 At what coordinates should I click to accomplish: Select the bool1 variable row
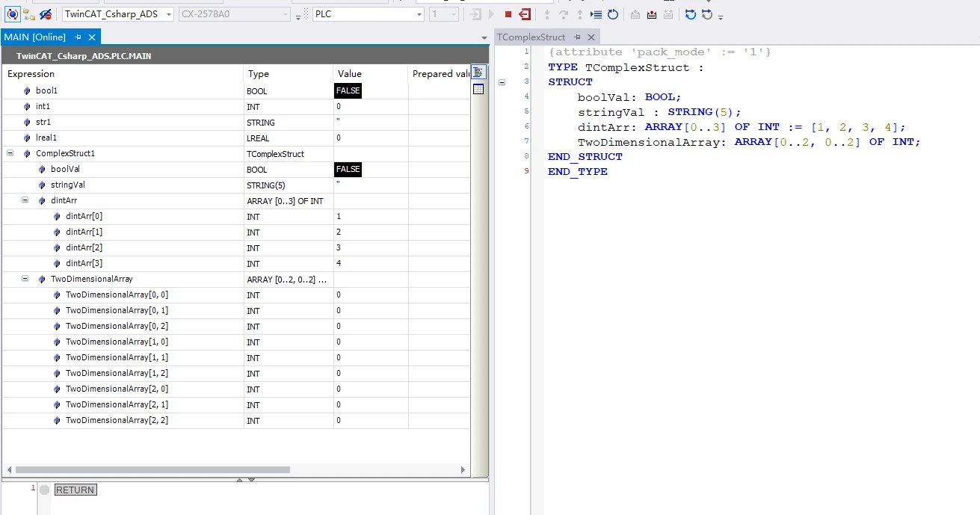[x=236, y=90]
